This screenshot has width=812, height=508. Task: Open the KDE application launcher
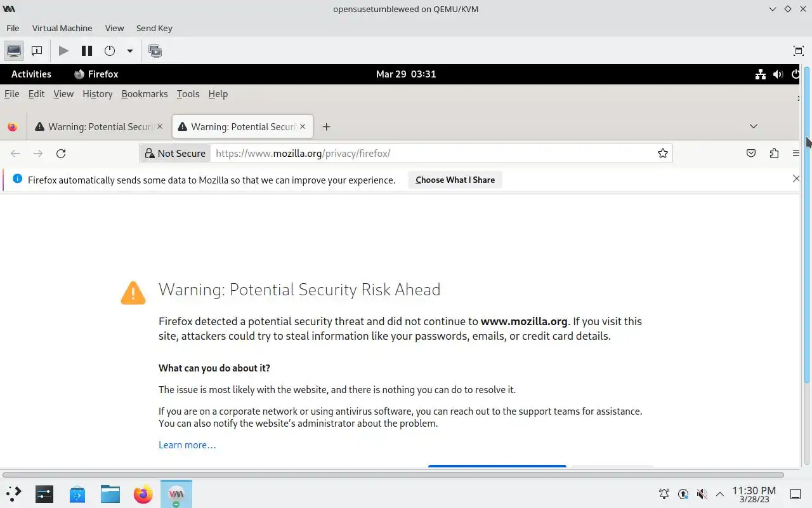coord(14,493)
